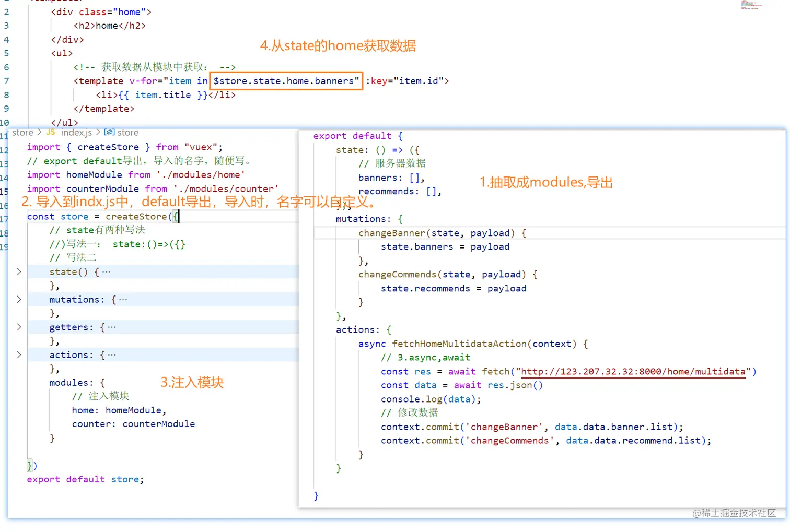Click the '// state有两种写法' comment line
Image resolution: width=790 pixels, height=532 pixels.
pyautogui.click(x=97, y=230)
